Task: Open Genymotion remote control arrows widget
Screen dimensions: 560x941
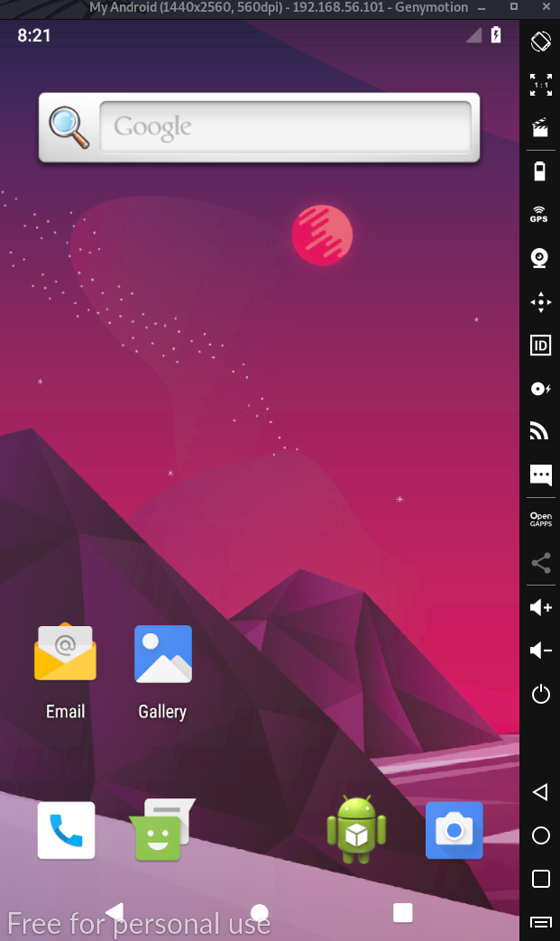Action: [x=541, y=302]
